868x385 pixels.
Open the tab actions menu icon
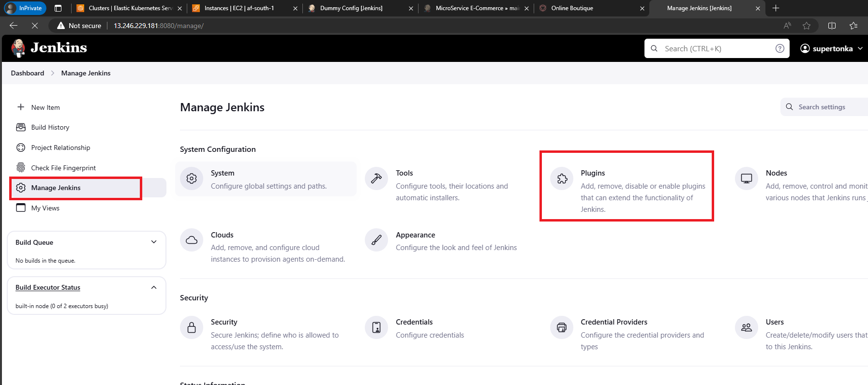[58, 8]
